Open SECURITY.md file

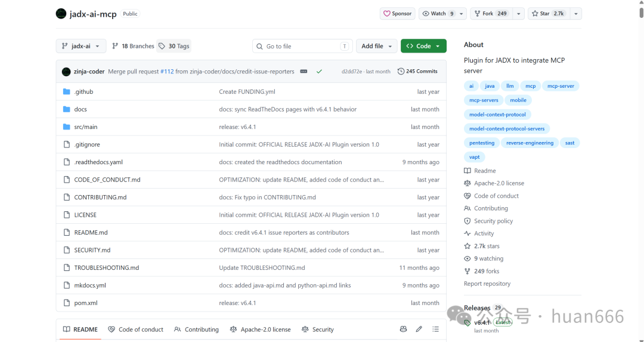pyautogui.click(x=92, y=250)
